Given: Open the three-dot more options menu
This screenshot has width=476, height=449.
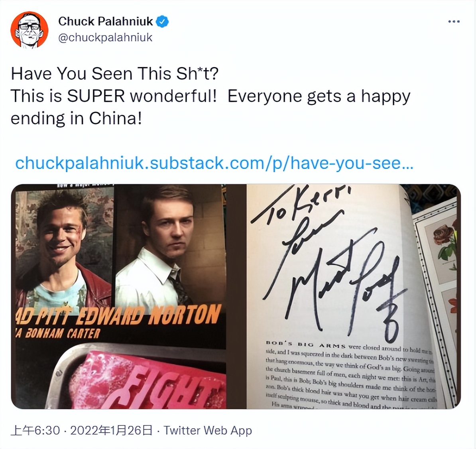Looking at the screenshot, I should [454, 22].
